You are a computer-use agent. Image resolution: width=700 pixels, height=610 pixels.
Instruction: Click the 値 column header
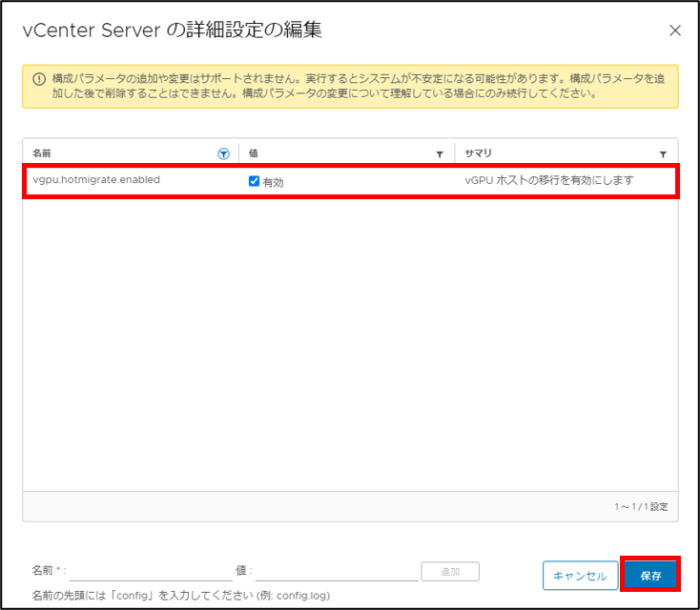click(x=253, y=153)
